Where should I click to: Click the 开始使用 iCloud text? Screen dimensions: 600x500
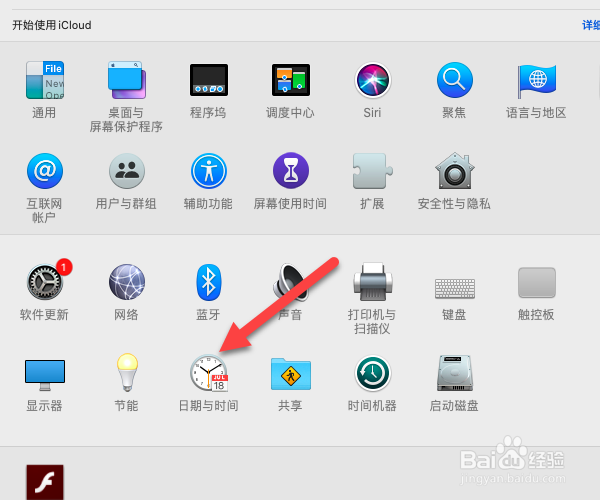point(52,25)
